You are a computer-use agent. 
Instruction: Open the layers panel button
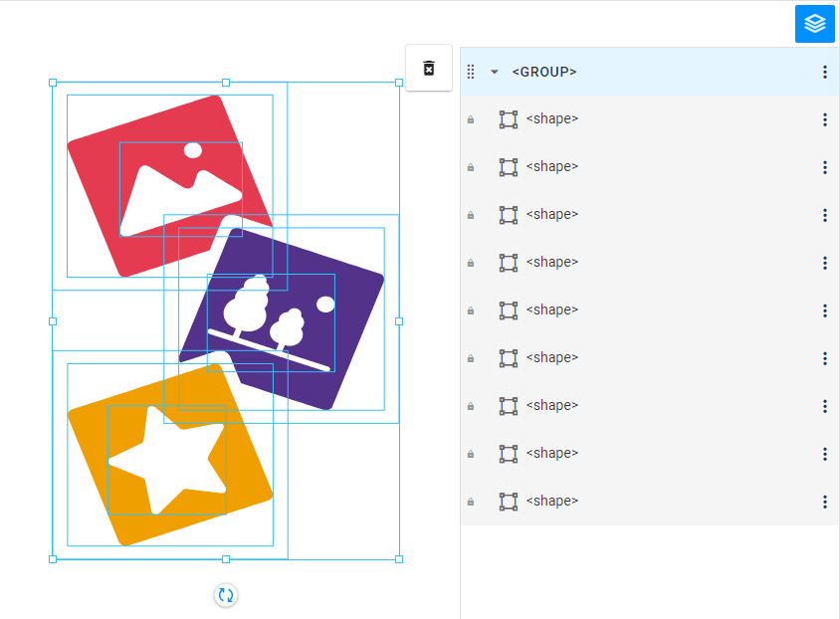tap(814, 24)
